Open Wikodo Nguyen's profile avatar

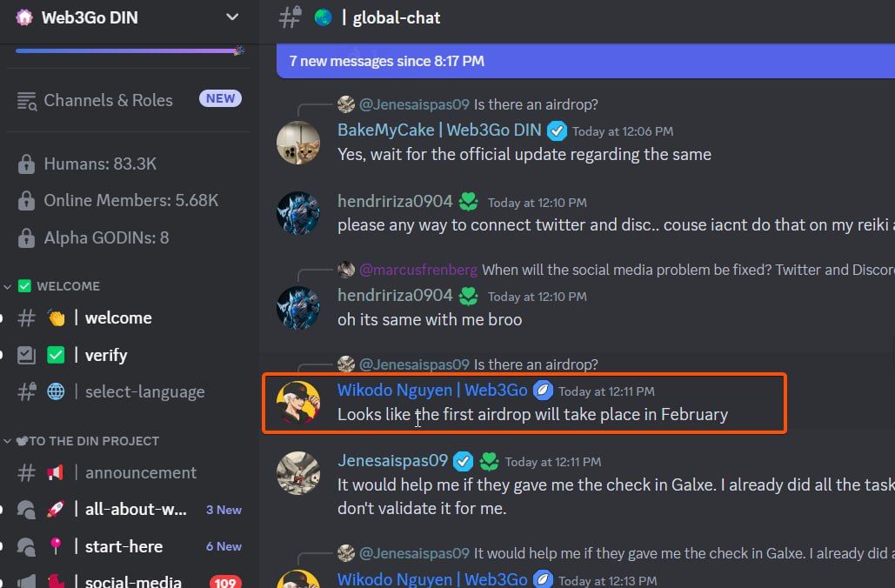tap(298, 403)
